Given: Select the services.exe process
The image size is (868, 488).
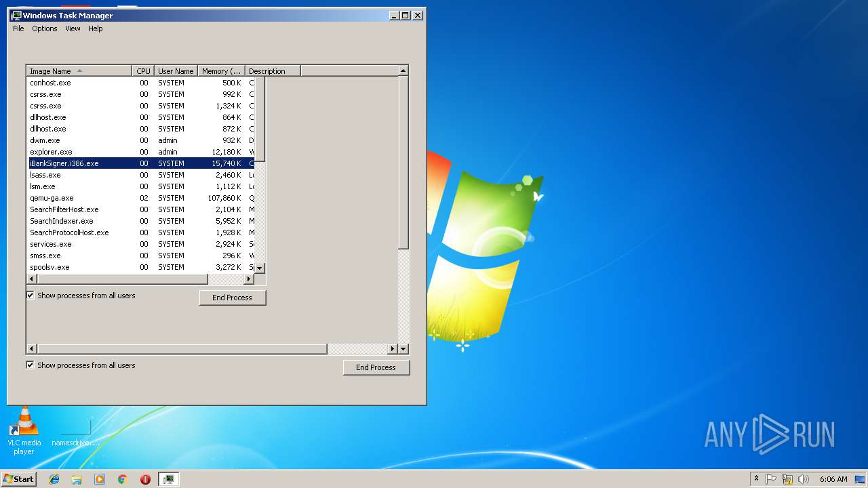Looking at the screenshot, I should click(140, 244).
